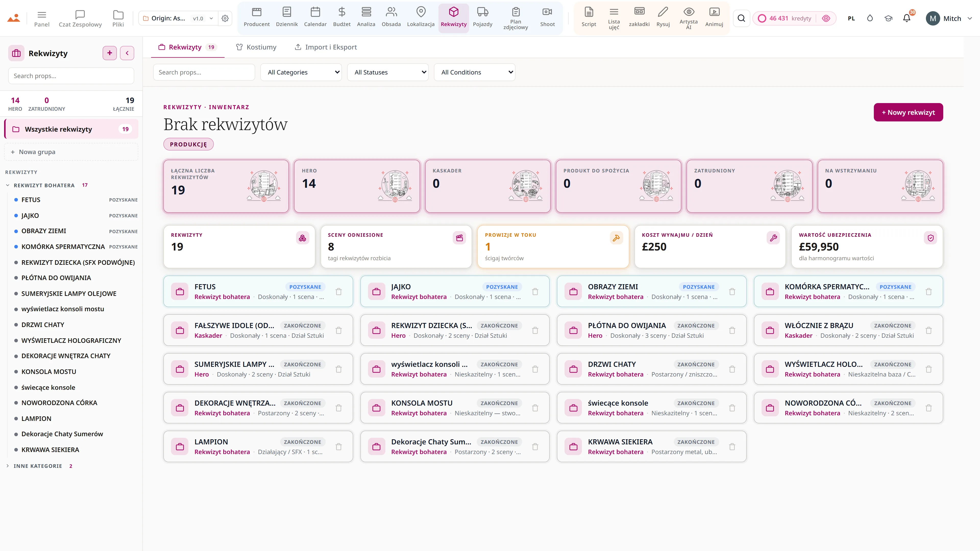
Task: Toggle the credits visibility eye icon
Action: point(826,18)
